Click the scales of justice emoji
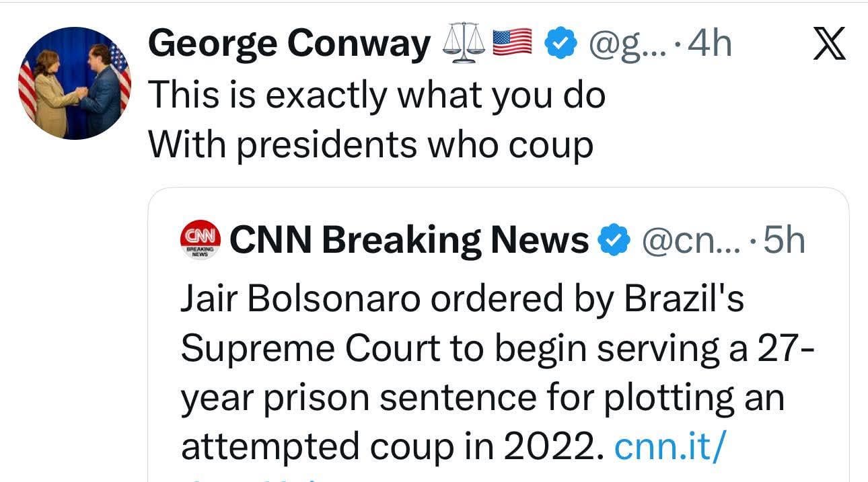 (x=464, y=45)
